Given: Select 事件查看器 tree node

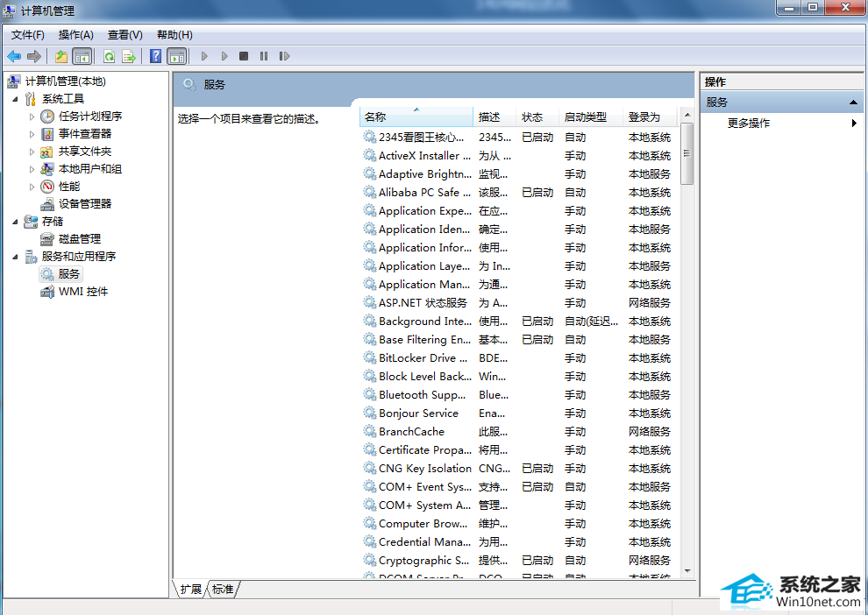Looking at the screenshot, I should click(x=85, y=134).
